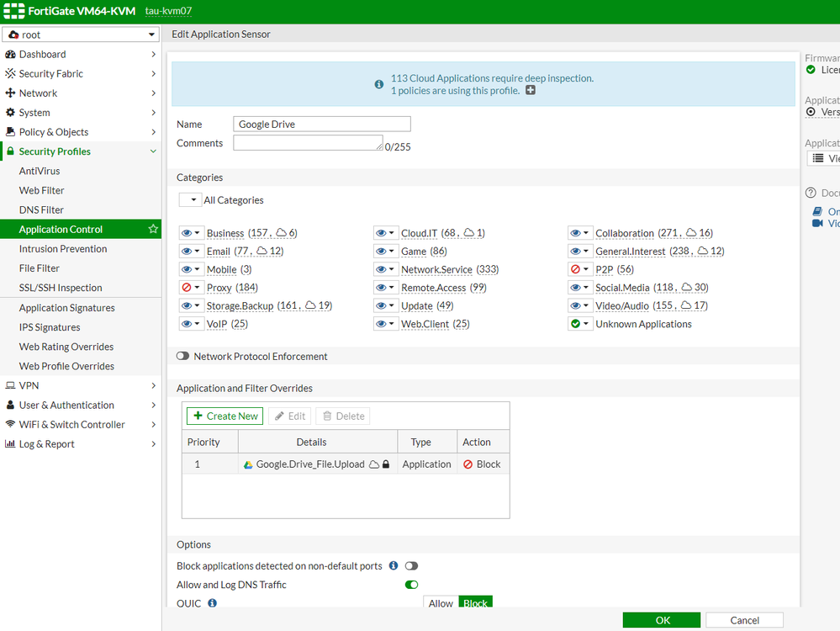
Task: Click the documentation book icon
Action: (817, 211)
